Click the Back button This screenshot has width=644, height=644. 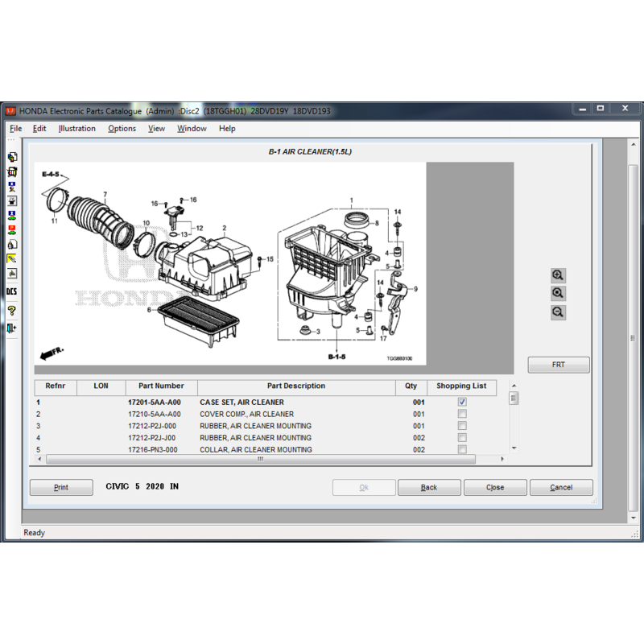coord(429,487)
